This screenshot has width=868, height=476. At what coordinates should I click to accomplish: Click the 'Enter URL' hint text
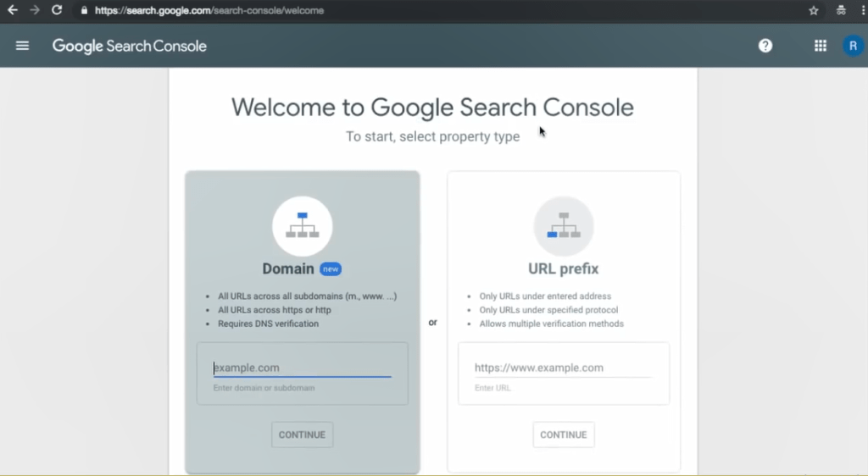tap(492, 388)
